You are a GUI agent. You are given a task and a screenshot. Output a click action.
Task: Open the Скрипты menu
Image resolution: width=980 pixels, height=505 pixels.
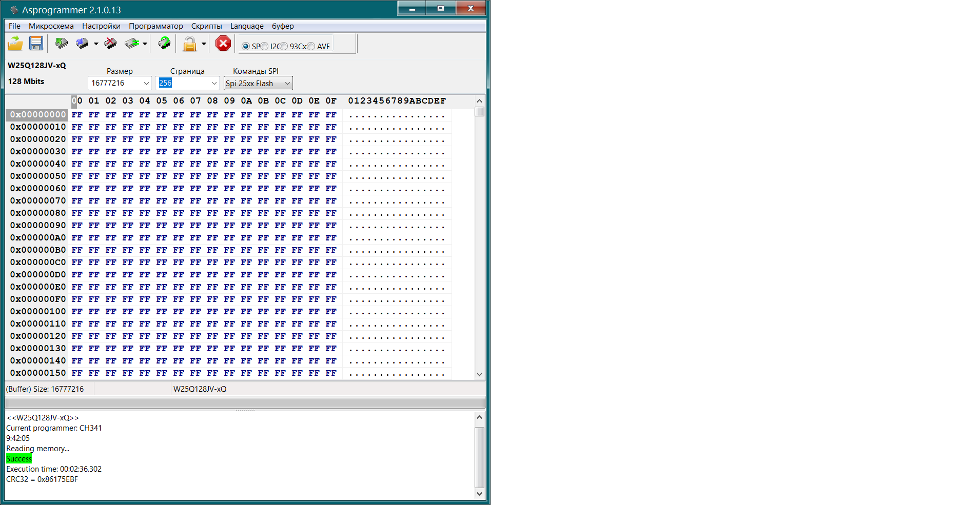(206, 26)
